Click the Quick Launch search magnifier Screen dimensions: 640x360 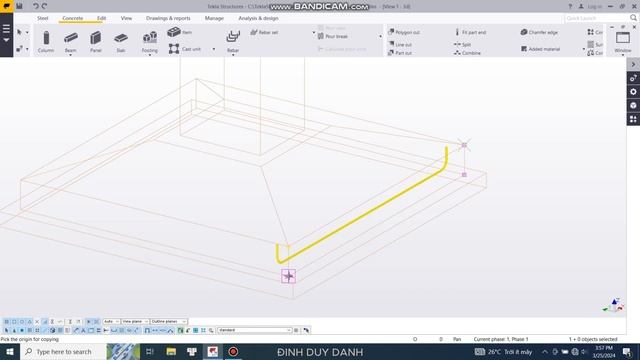click(633, 18)
